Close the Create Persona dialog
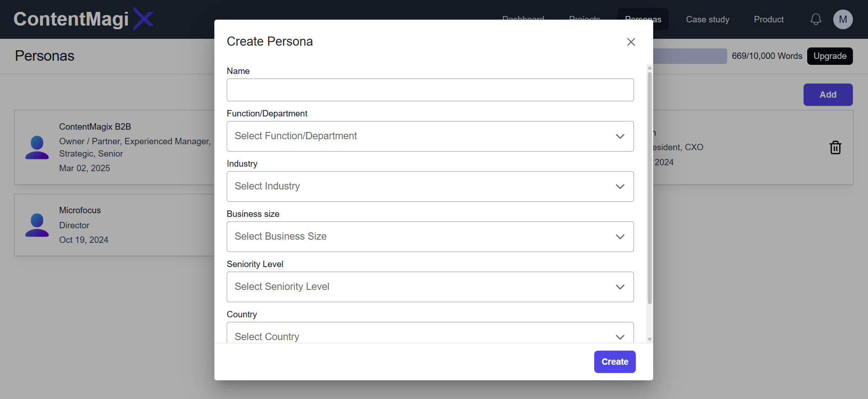 631,42
